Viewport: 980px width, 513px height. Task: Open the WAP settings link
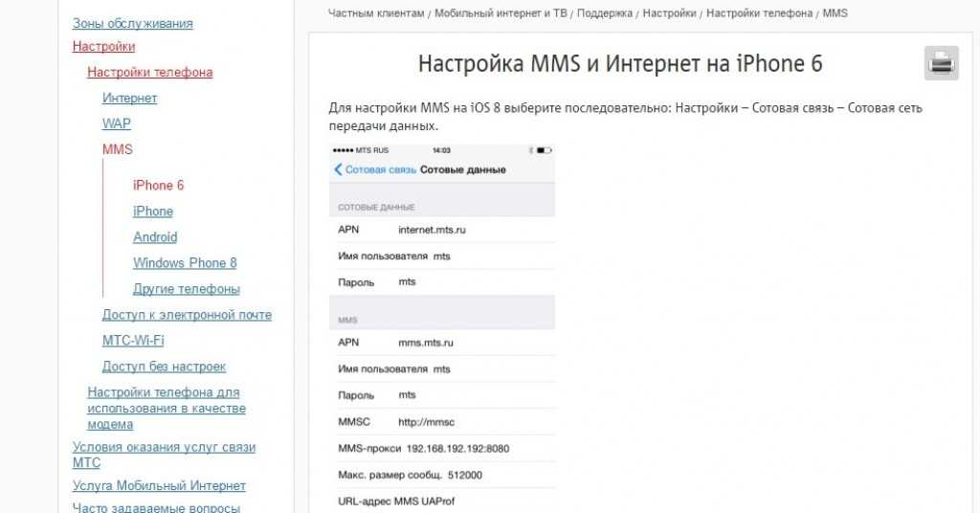tap(116, 123)
